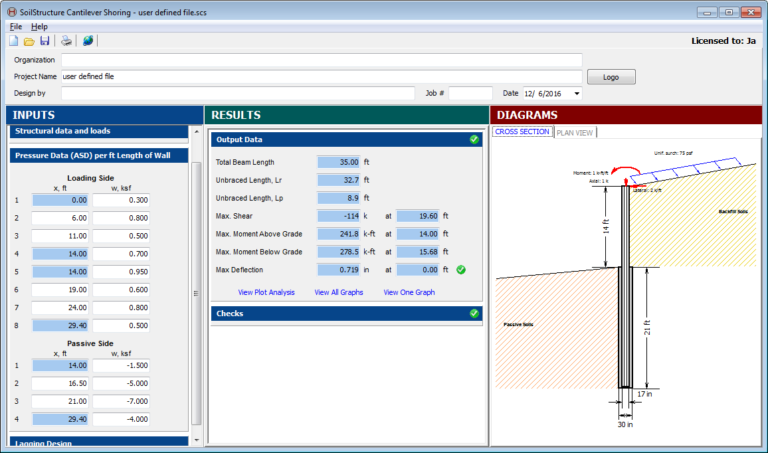Click the Max Deflection value 0.719
Screen dimensions: 768x453
click(338, 270)
